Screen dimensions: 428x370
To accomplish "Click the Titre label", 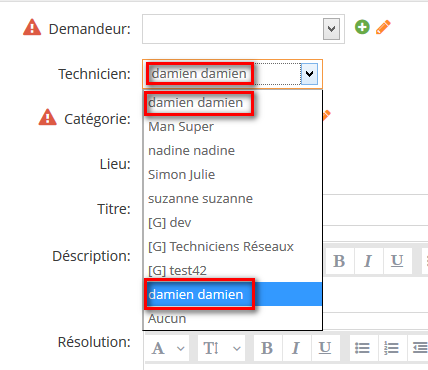I will point(114,209).
